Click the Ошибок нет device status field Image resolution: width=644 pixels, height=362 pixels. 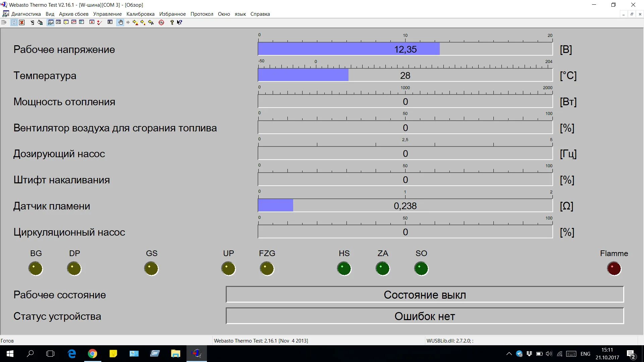[x=425, y=316]
